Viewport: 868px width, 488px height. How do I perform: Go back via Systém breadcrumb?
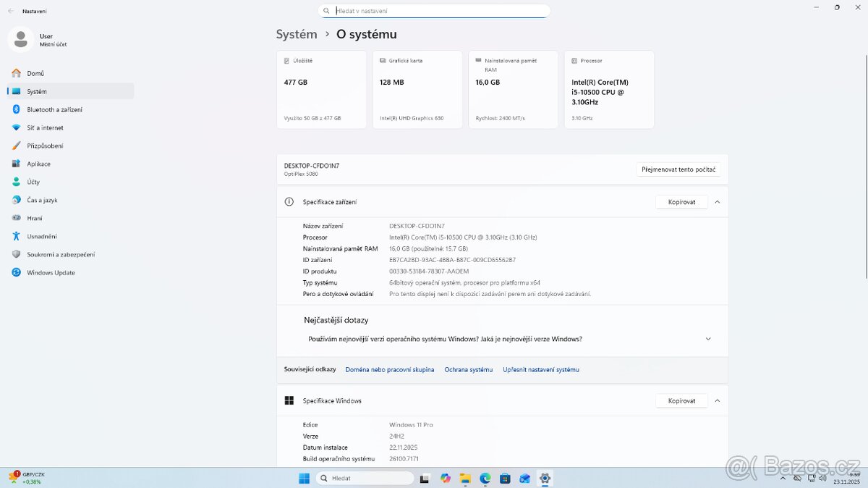click(x=296, y=34)
